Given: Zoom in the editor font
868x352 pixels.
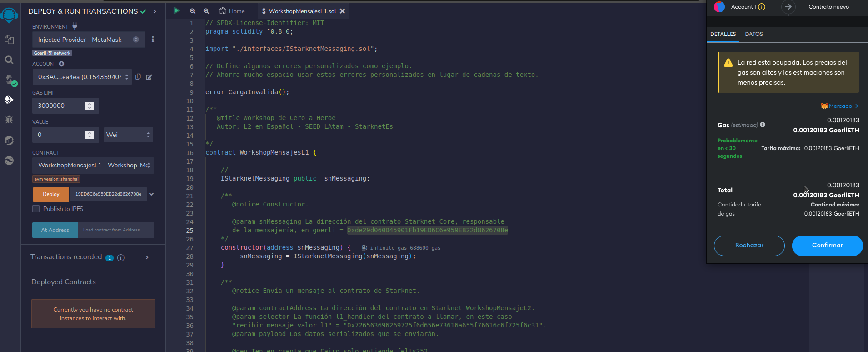Looking at the screenshot, I should click(206, 11).
